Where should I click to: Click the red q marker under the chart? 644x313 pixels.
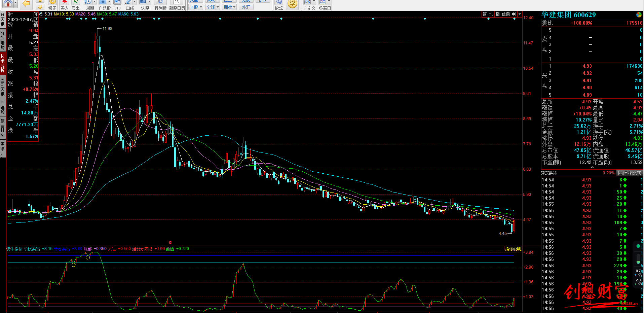[170, 242]
